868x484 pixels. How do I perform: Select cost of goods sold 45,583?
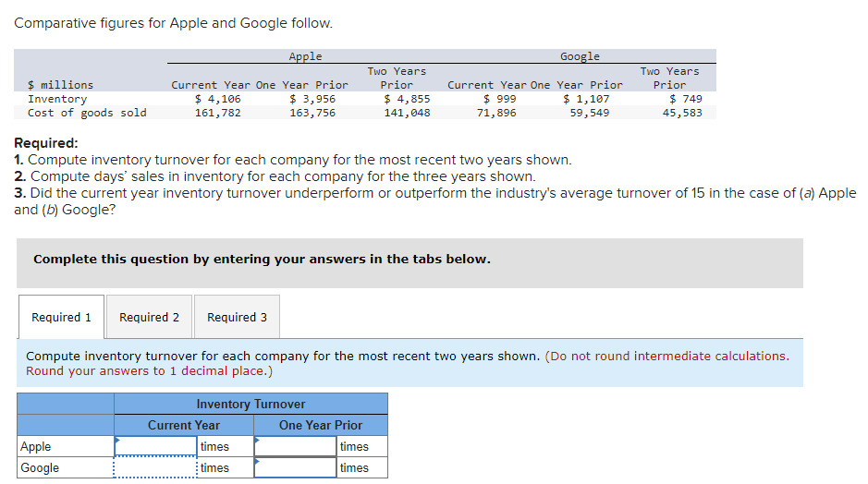click(682, 113)
